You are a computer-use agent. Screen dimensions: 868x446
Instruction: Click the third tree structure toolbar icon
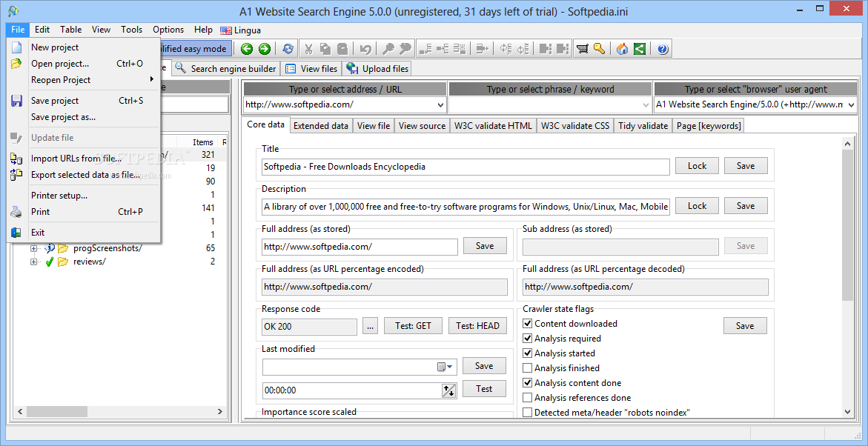[459, 49]
